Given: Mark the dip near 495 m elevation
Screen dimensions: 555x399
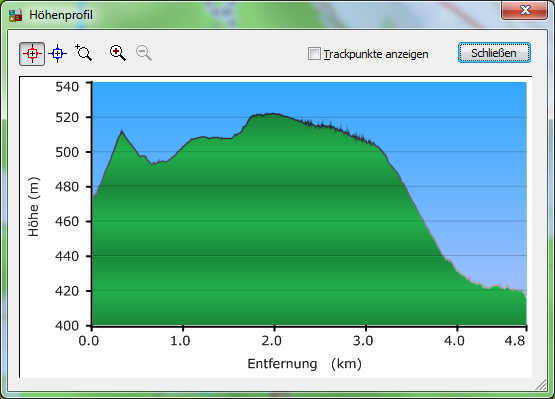Looking at the screenshot, I should coord(152,164).
